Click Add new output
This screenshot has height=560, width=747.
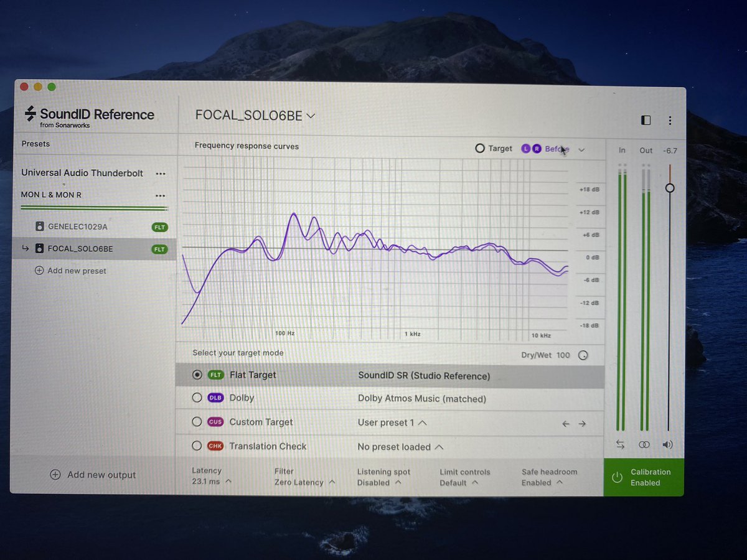pos(93,475)
